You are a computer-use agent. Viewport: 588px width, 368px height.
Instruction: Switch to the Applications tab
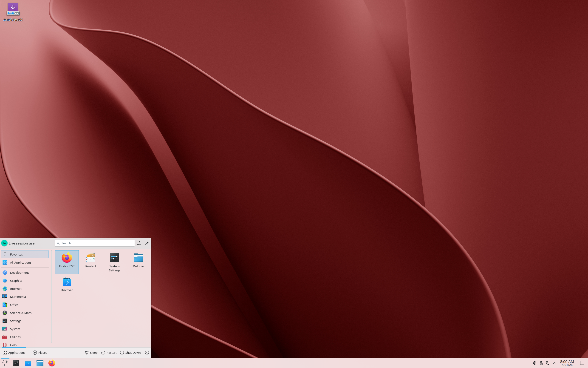point(14,352)
